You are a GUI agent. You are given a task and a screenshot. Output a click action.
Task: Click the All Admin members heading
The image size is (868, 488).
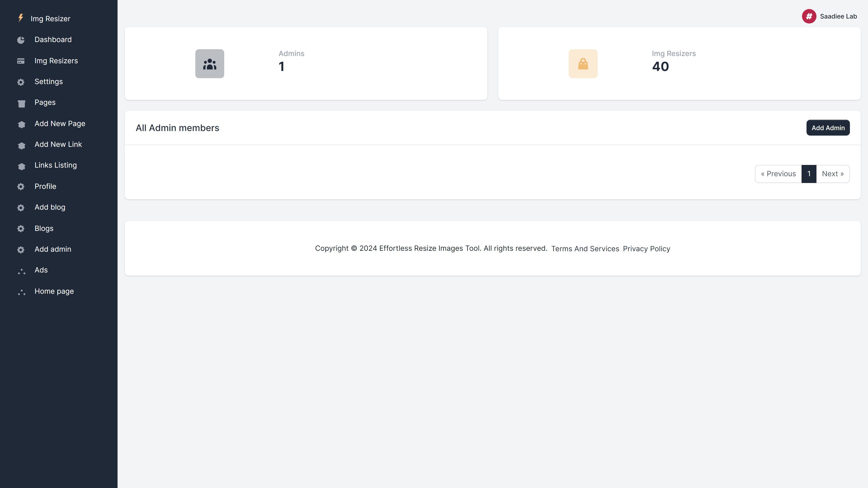click(x=177, y=128)
